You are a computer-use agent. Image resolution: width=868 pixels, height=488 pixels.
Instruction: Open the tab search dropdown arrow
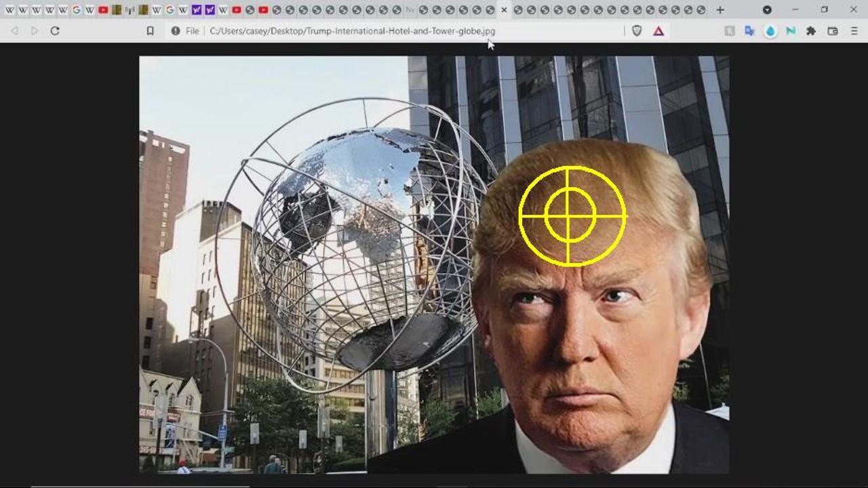pos(767,9)
